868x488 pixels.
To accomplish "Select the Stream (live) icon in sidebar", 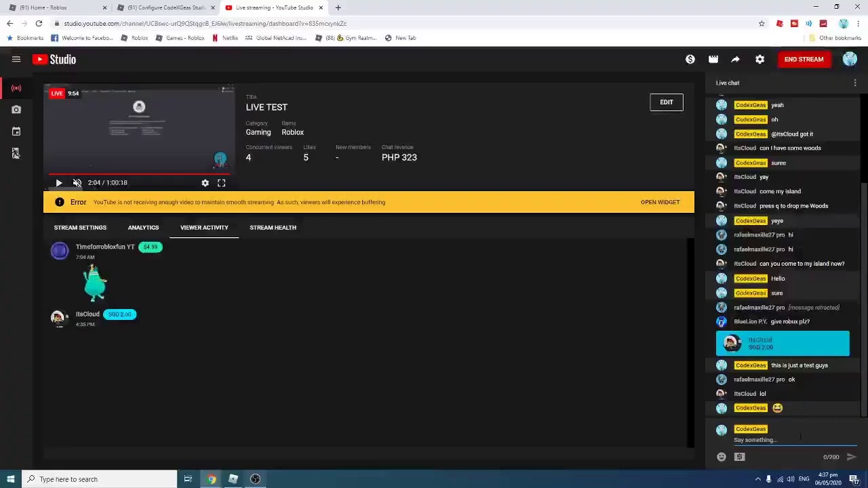I will (16, 88).
